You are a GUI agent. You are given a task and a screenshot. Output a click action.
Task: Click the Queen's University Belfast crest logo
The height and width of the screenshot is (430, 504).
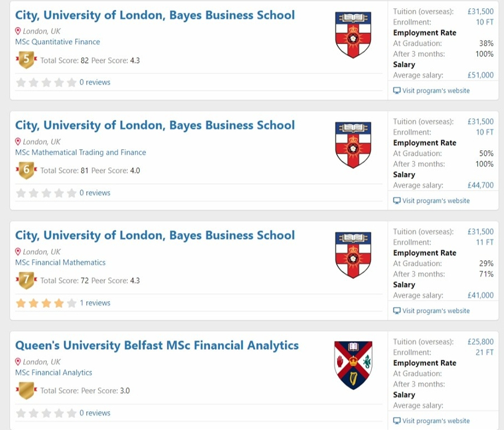point(353,365)
